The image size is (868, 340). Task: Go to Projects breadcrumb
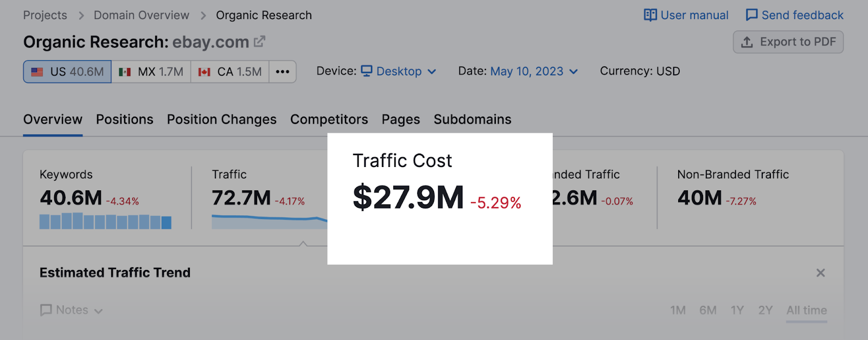coord(45,15)
